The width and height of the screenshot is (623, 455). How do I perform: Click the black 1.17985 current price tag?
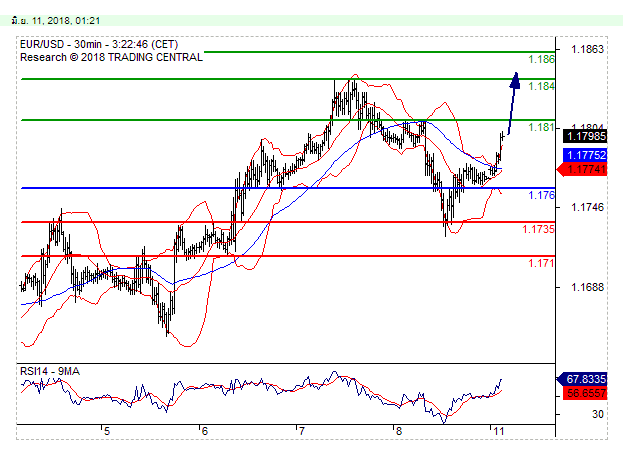tap(585, 136)
